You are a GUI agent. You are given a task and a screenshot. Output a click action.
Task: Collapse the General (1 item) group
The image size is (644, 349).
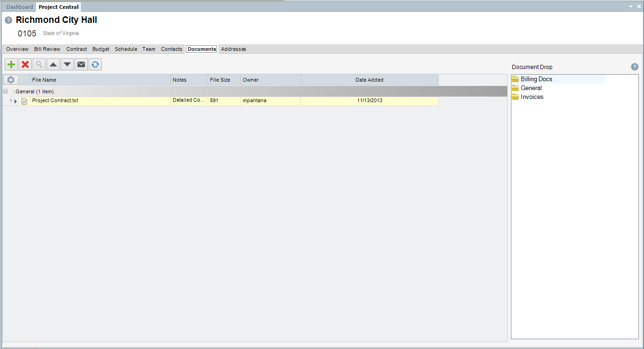[x=6, y=91]
